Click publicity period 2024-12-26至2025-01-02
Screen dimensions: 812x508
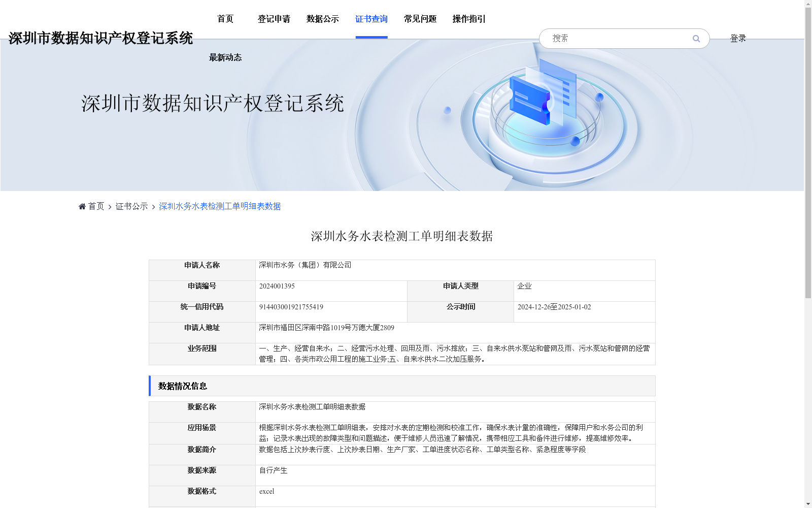[x=554, y=307]
